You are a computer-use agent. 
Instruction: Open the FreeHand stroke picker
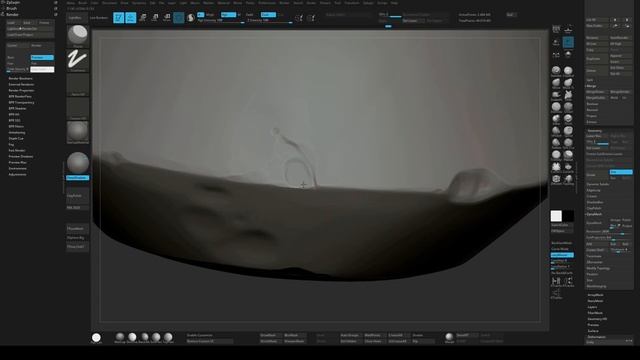(78, 60)
